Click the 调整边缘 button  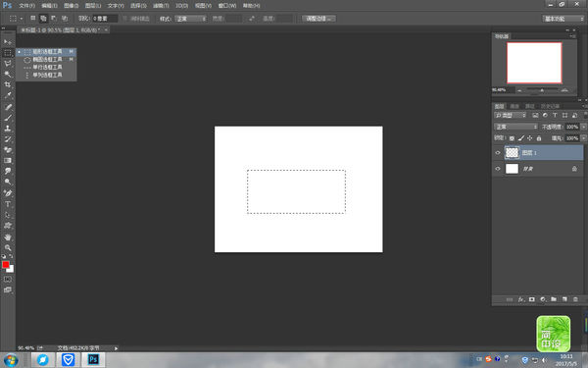318,19
